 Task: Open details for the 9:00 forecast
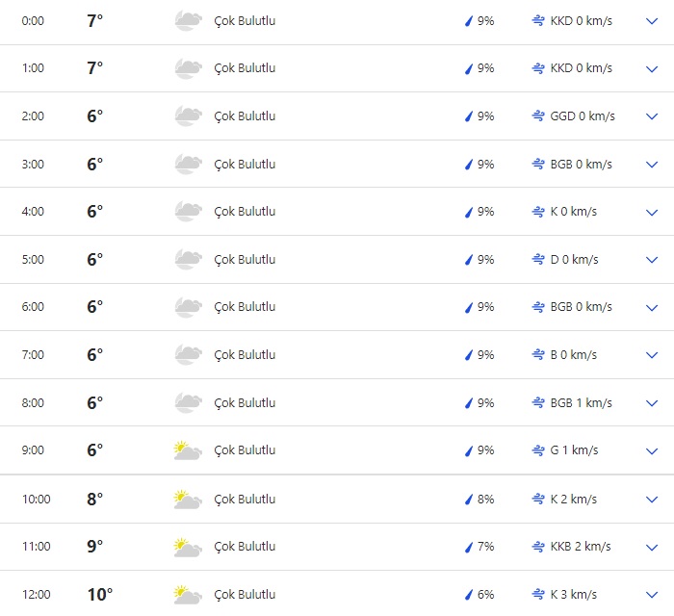point(652,450)
